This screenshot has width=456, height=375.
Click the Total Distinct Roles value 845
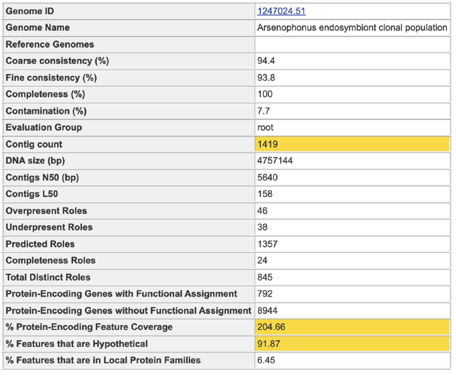point(265,277)
